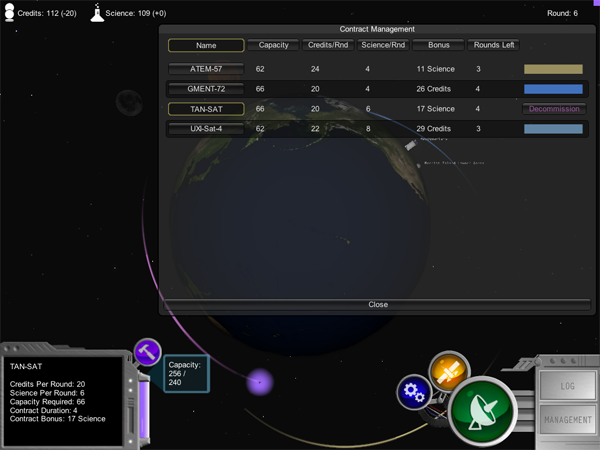Click ATEM-57's tan color swatch

553,69
